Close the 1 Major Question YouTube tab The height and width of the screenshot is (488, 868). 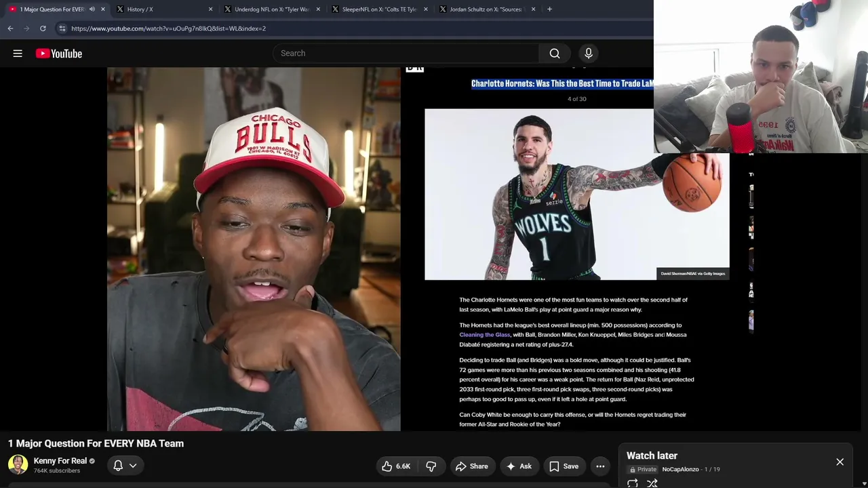tap(103, 9)
